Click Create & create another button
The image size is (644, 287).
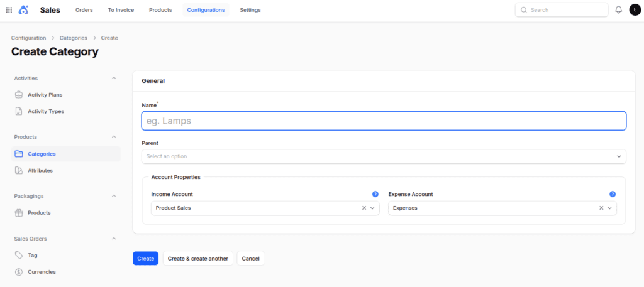click(198, 258)
